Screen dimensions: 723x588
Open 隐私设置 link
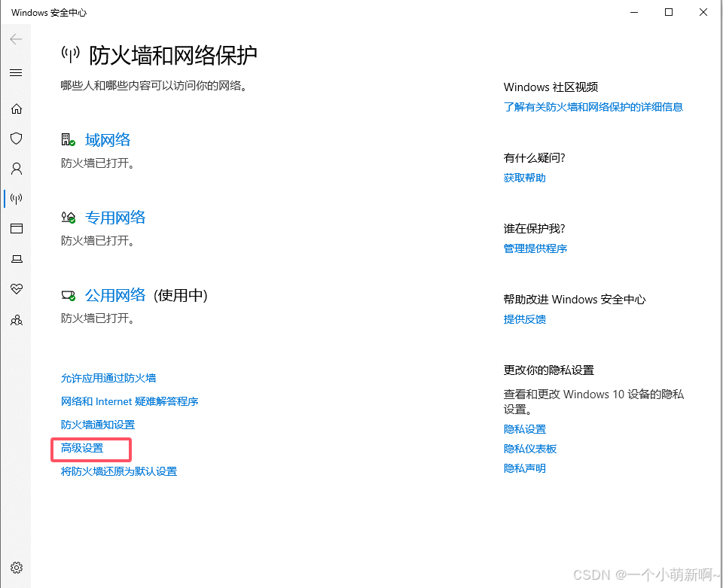525,429
